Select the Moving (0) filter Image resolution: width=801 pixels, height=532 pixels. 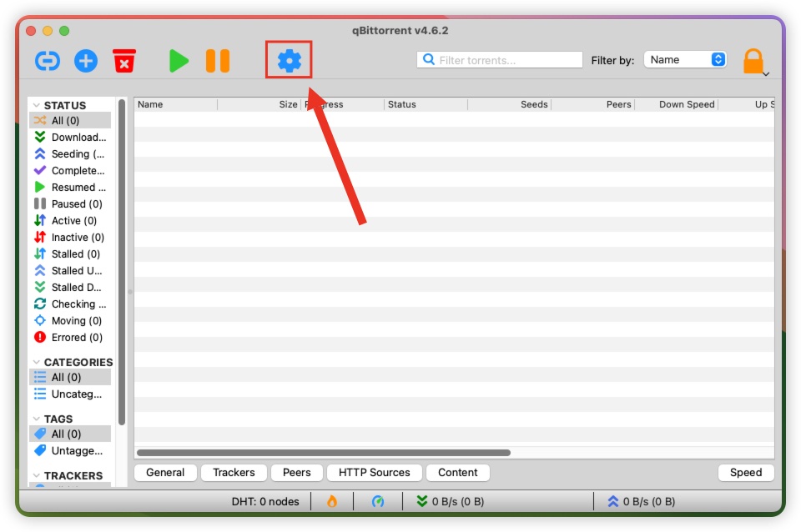[x=70, y=321]
